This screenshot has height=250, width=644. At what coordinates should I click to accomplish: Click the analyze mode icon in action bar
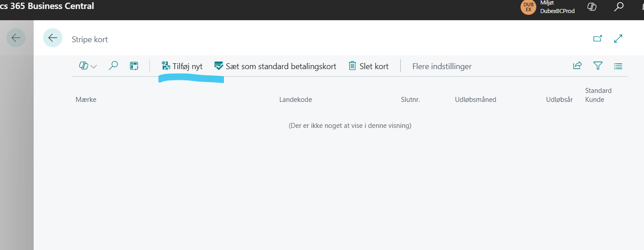(x=134, y=66)
